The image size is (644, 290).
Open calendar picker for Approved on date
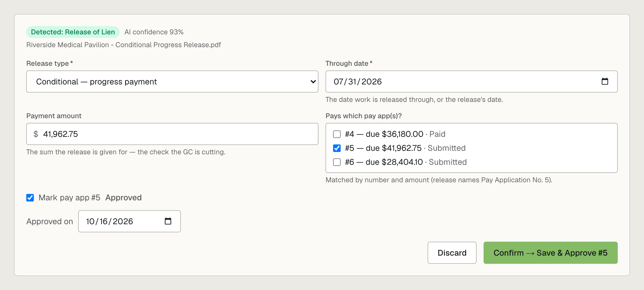(168, 221)
